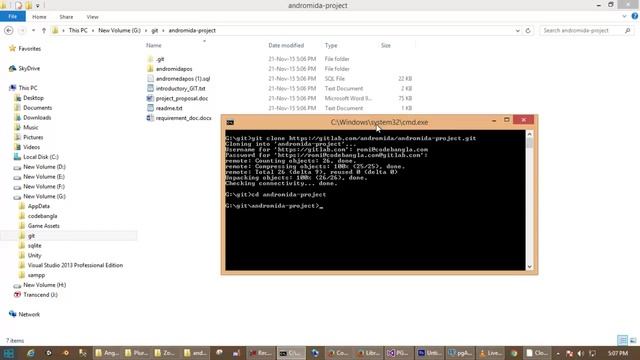Screen dimensions: 640x360
Task: Click the Search andromida-project field
Action: (587, 31)
